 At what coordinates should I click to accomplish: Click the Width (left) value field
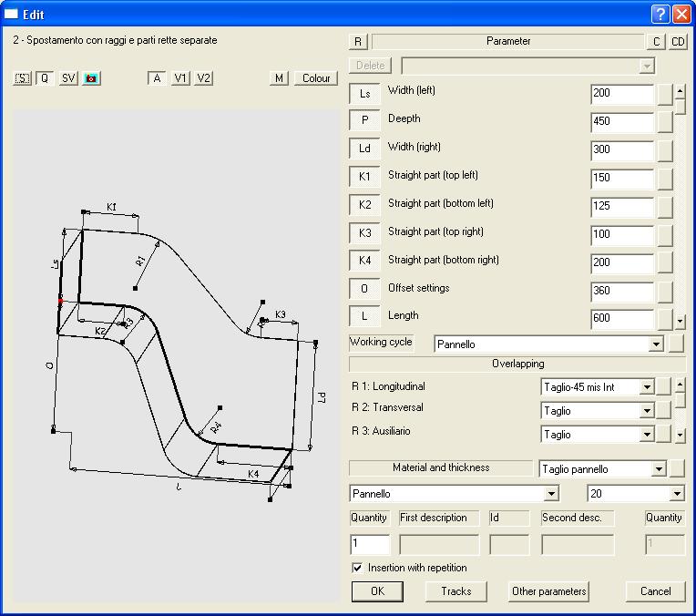pos(621,94)
